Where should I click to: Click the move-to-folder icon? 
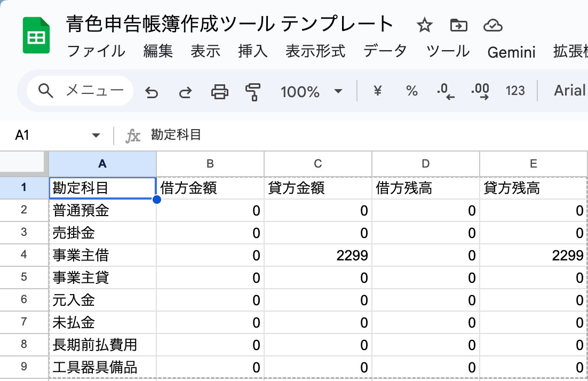[x=458, y=26]
